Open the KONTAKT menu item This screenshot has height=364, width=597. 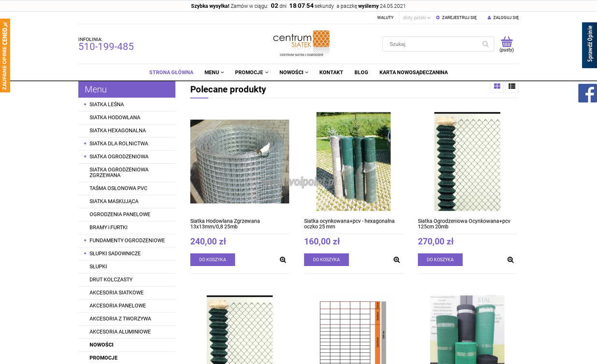pyautogui.click(x=331, y=72)
